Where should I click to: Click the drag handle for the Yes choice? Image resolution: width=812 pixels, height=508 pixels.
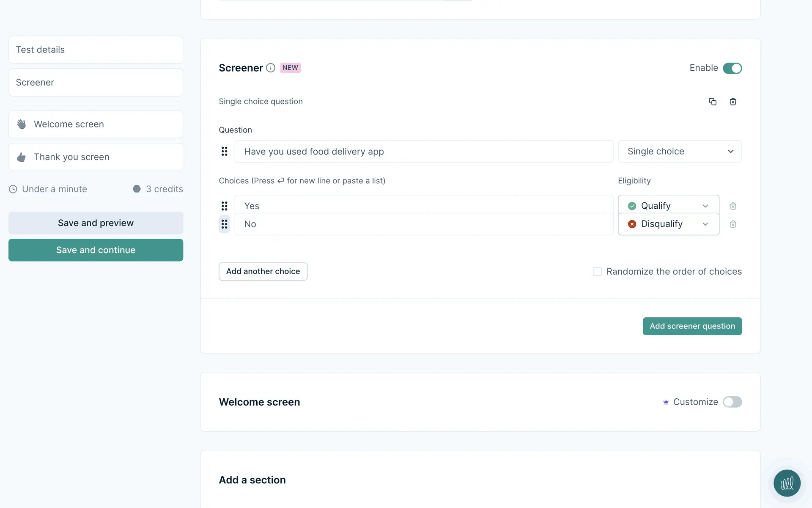[224, 206]
